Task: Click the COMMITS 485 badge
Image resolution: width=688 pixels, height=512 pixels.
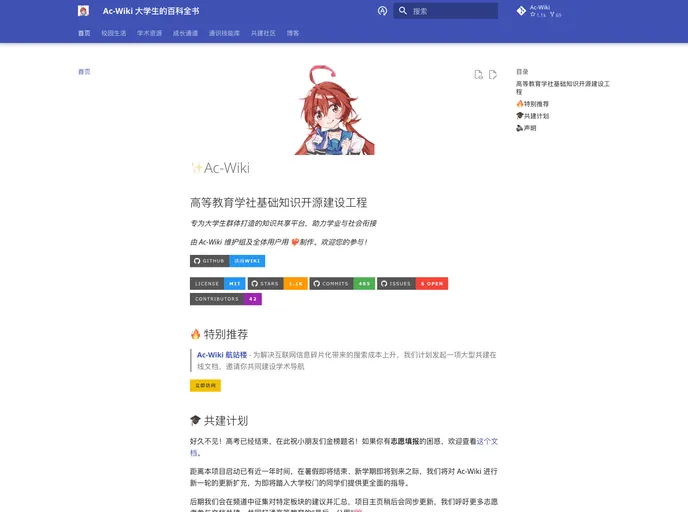Action: point(342,284)
